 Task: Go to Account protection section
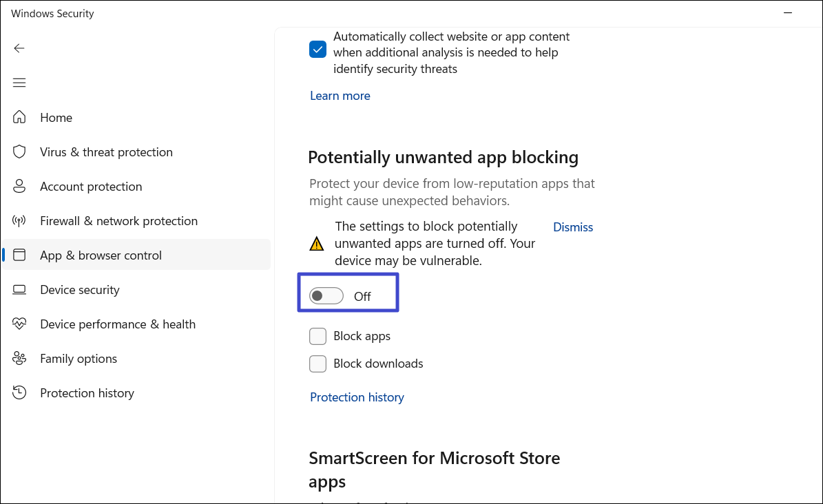[91, 187]
